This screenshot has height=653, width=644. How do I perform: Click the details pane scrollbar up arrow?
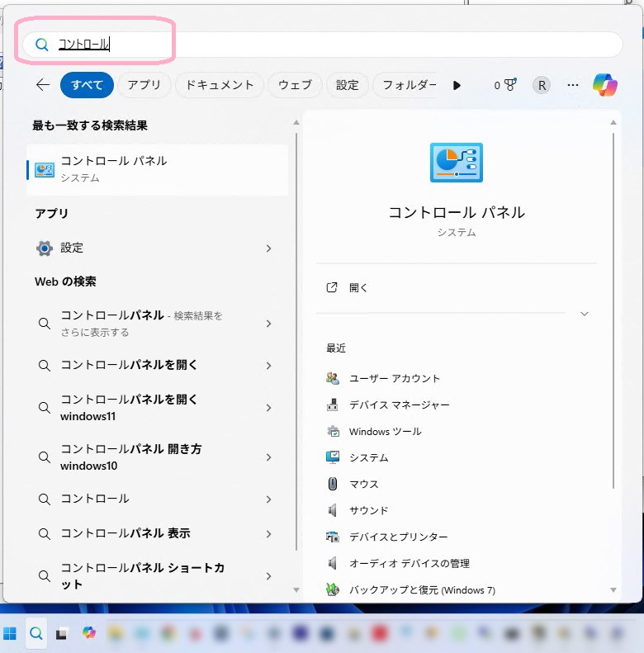(613, 122)
